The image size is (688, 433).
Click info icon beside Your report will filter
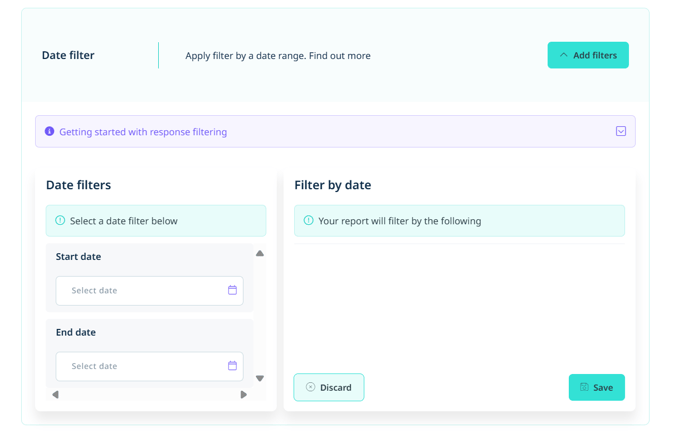click(x=308, y=220)
